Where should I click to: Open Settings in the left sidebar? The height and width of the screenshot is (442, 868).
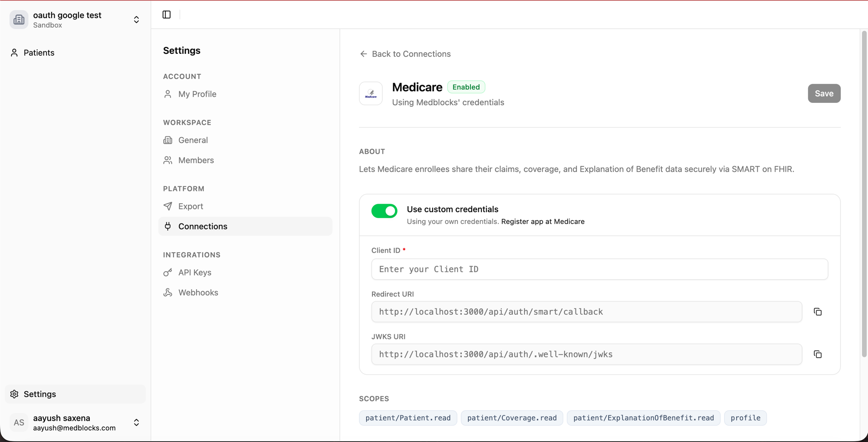[x=75, y=394]
